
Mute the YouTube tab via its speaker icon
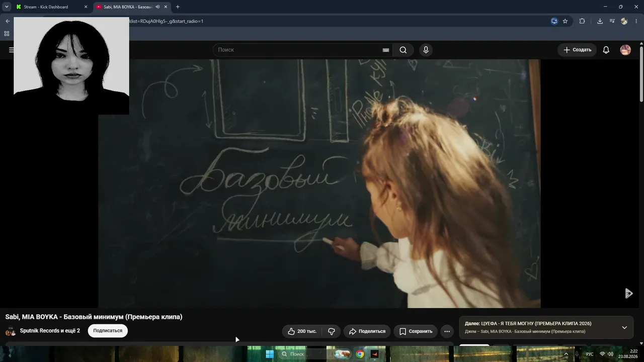pyautogui.click(x=157, y=7)
